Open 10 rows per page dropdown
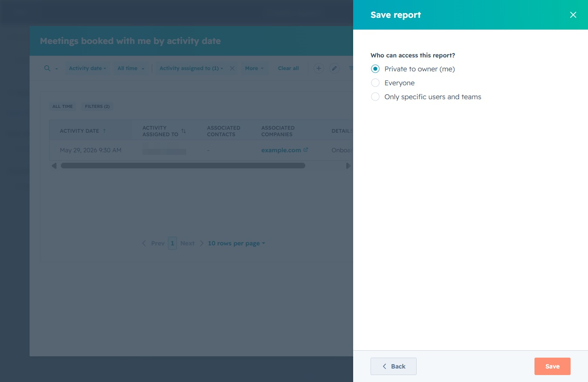Image resolution: width=588 pixels, height=382 pixels. [237, 243]
